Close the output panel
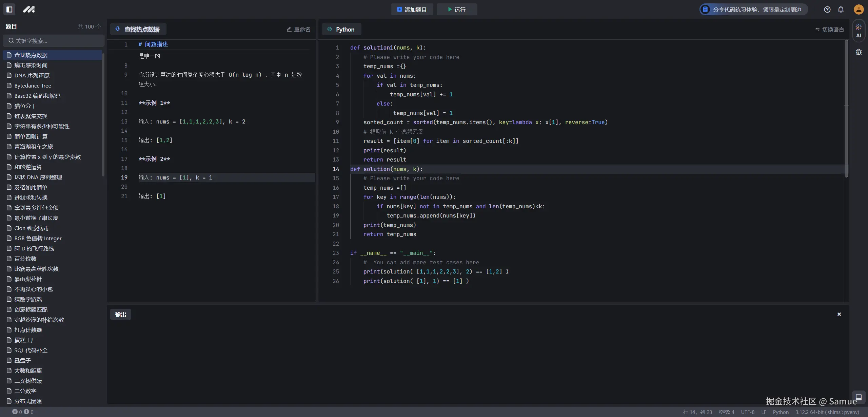868x417 pixels. pos(839,314)
